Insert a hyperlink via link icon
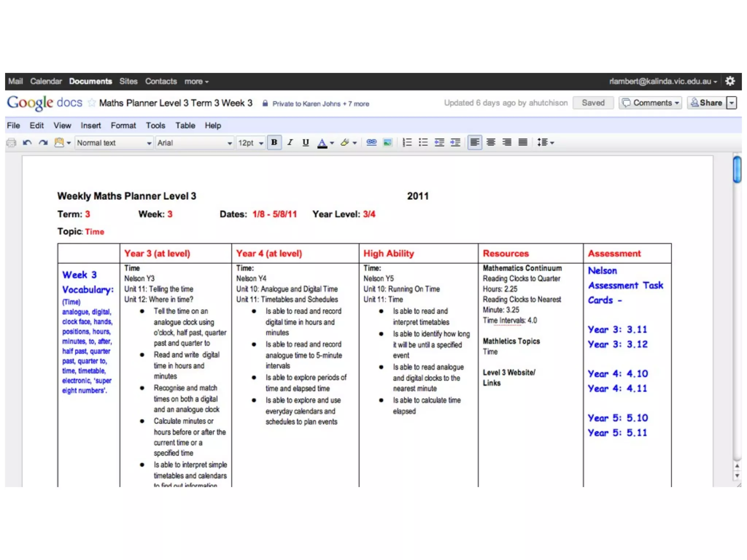The image size is (747, 560). point(371,143)
